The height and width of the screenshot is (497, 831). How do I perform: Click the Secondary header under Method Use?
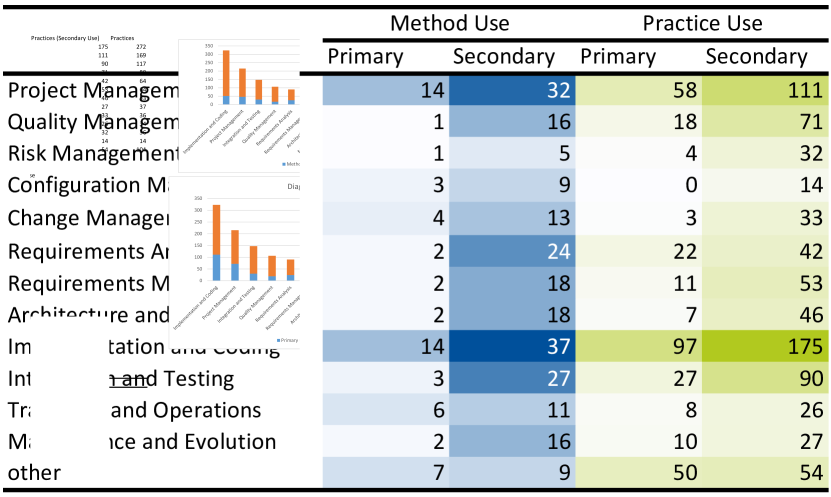coord(503,57)
